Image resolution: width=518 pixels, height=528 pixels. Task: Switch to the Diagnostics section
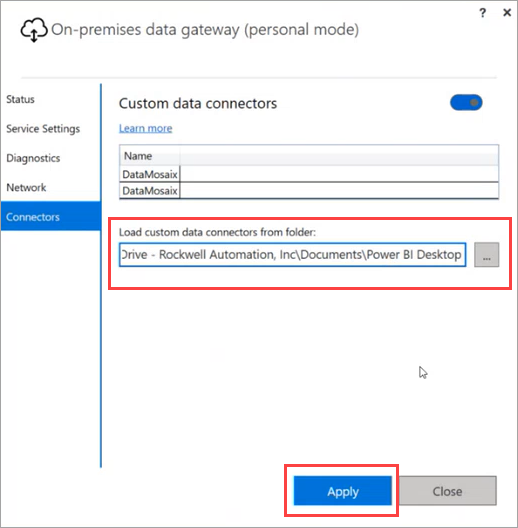click(x=33, y=158)
